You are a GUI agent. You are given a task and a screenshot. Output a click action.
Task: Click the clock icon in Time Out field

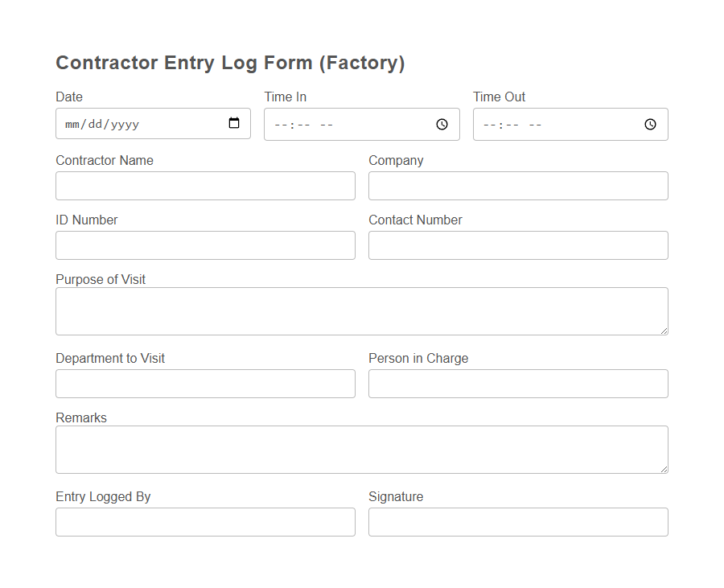coord(649,124)
